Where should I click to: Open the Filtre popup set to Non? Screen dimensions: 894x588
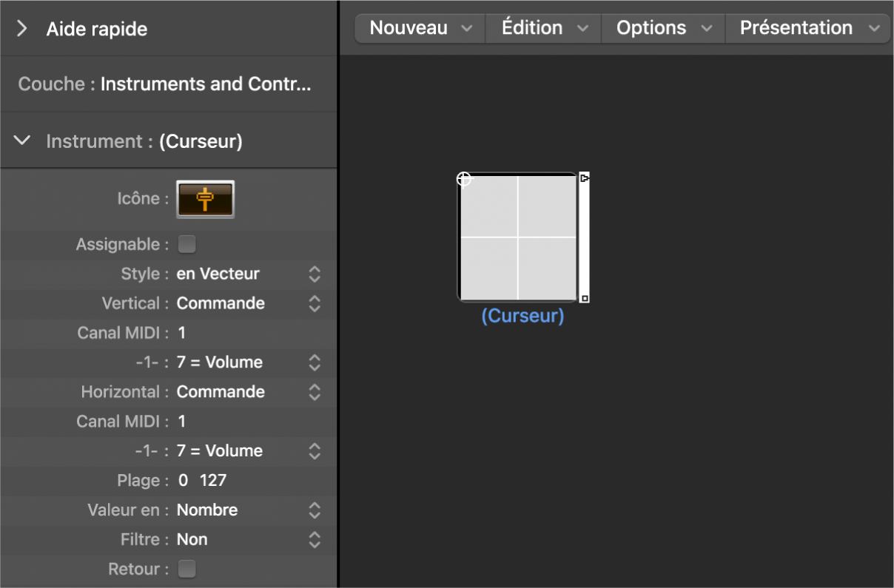pyautogui.click(x=249, y=540)
